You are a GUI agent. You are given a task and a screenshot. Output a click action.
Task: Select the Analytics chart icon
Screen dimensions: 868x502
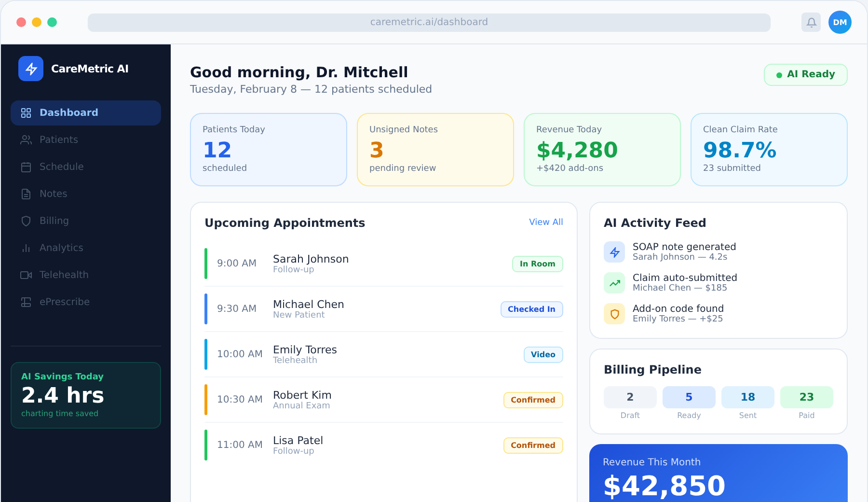coord(26,248)
